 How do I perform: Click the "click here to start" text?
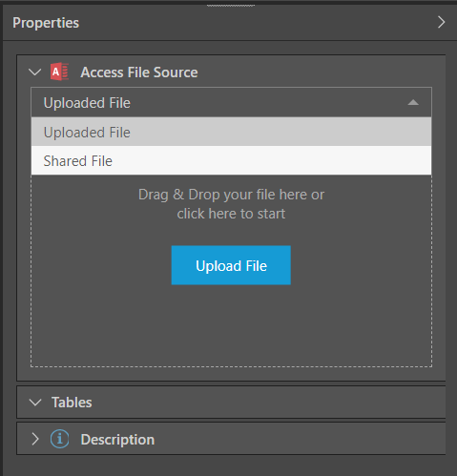(231, 214)
